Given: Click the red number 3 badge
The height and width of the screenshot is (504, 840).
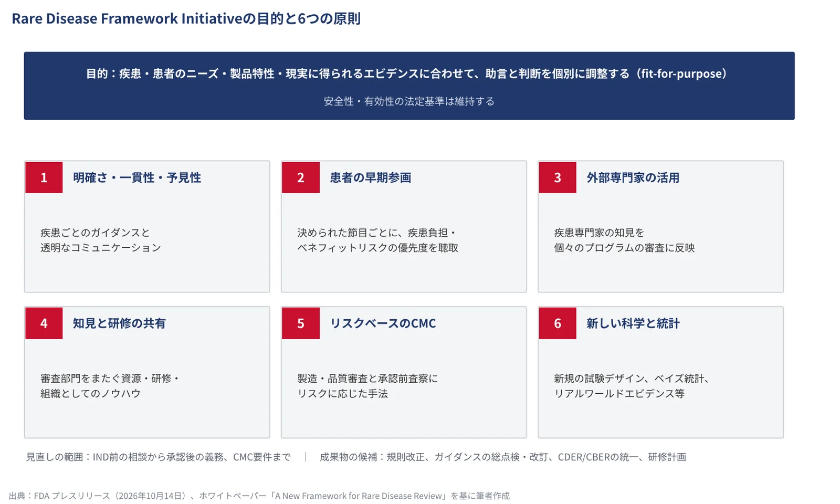Looking at the screenshot, I should pyautogui.click(x=557, y=177).
